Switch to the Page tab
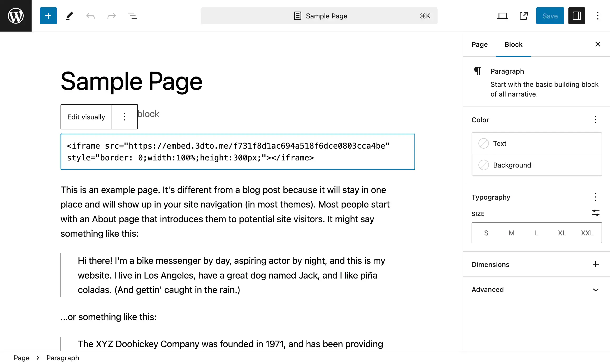 pos(479,44)
